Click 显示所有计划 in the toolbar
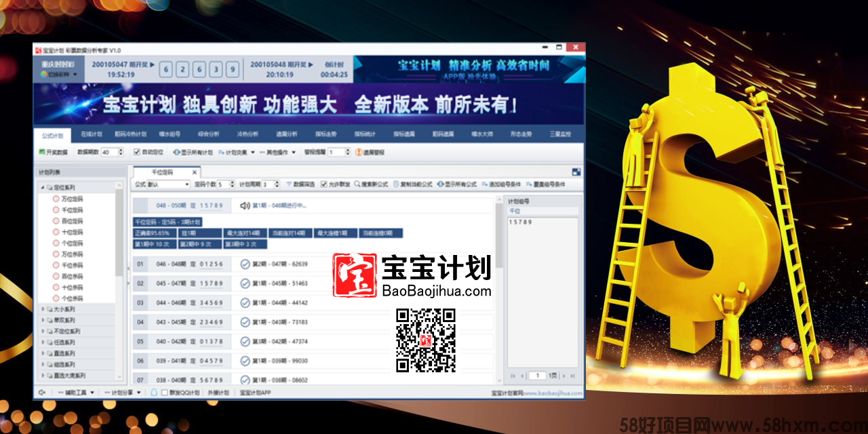The image size is (868, 434). pyautogui.click(x=193, y=153)
